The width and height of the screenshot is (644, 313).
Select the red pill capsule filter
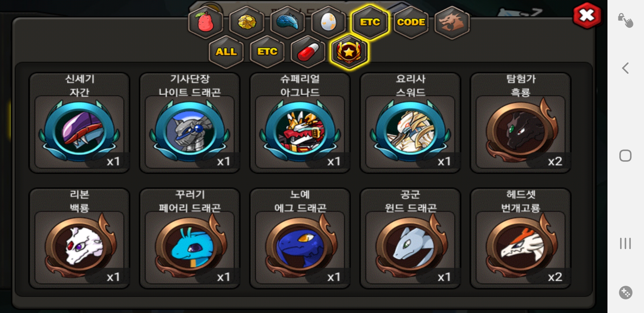pos(308,52)
